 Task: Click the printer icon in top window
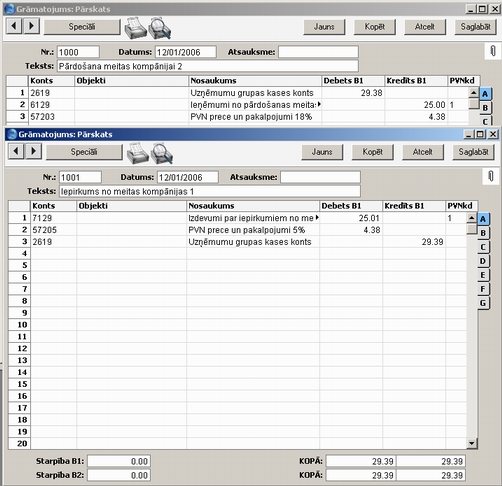(x=135, y=28)
